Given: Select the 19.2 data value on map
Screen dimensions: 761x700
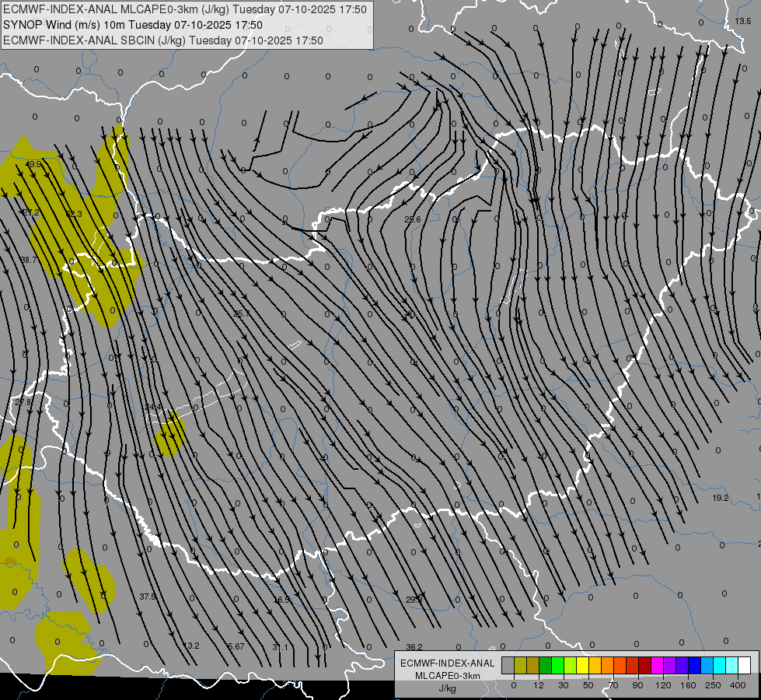Looking at the screenshot, I should coord(721,498).
